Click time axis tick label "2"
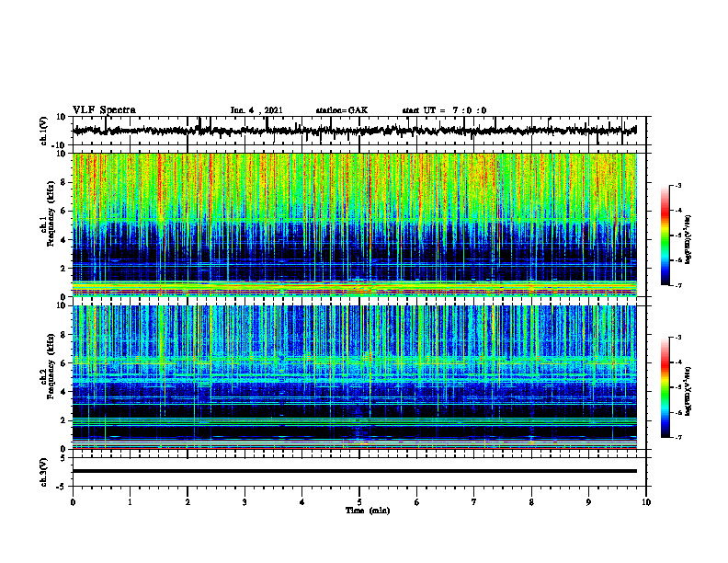728x563 pixels. [x=188, y=502]
